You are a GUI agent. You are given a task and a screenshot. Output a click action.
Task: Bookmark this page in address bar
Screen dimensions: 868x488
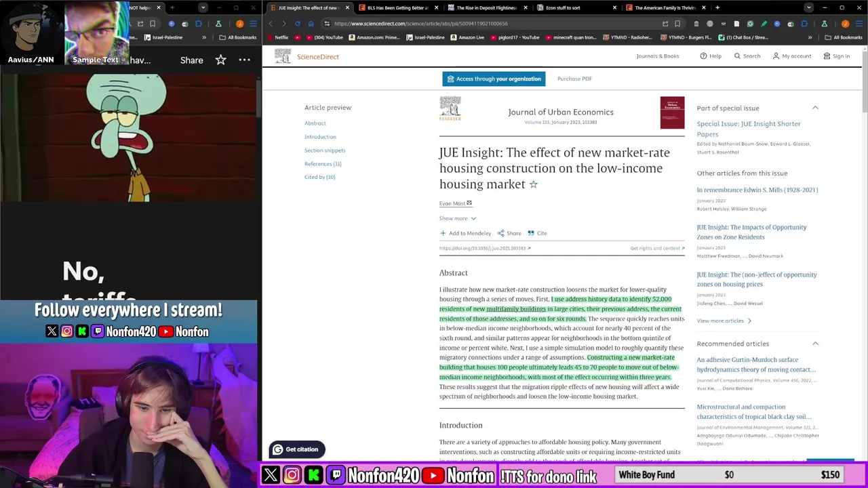[x=677, y=23]
